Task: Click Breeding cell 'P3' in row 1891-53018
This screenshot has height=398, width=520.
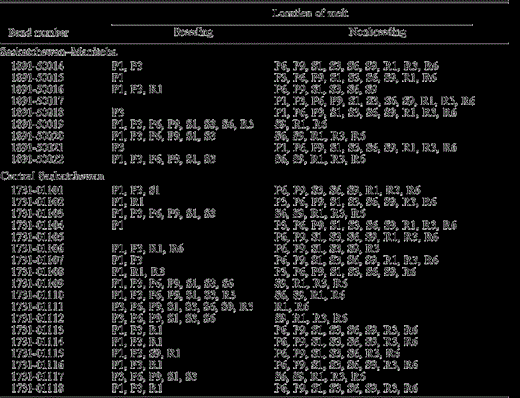Action: click(118, 113)
